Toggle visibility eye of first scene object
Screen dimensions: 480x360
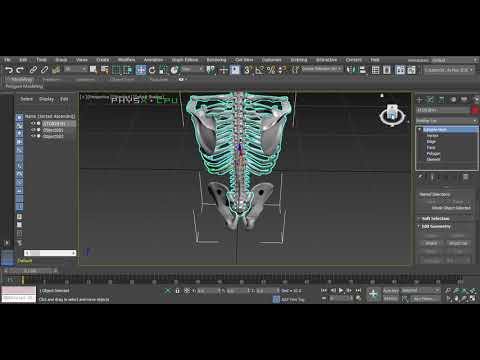(x=33, y=123)
